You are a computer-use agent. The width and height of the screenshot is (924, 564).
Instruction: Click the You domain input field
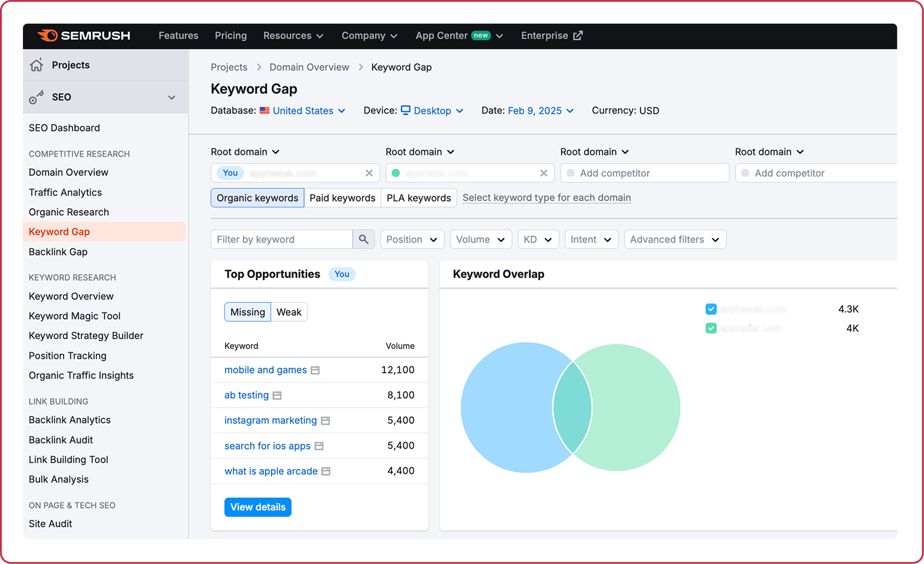click(x=295, y=173)
